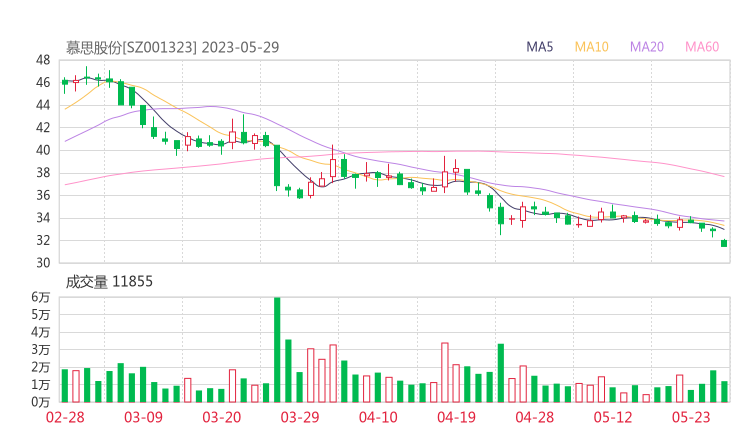Image resolution: width=740 pixels, height=440 pixels.
Task: Click the MA5 legend label
Action: point(539,47)
